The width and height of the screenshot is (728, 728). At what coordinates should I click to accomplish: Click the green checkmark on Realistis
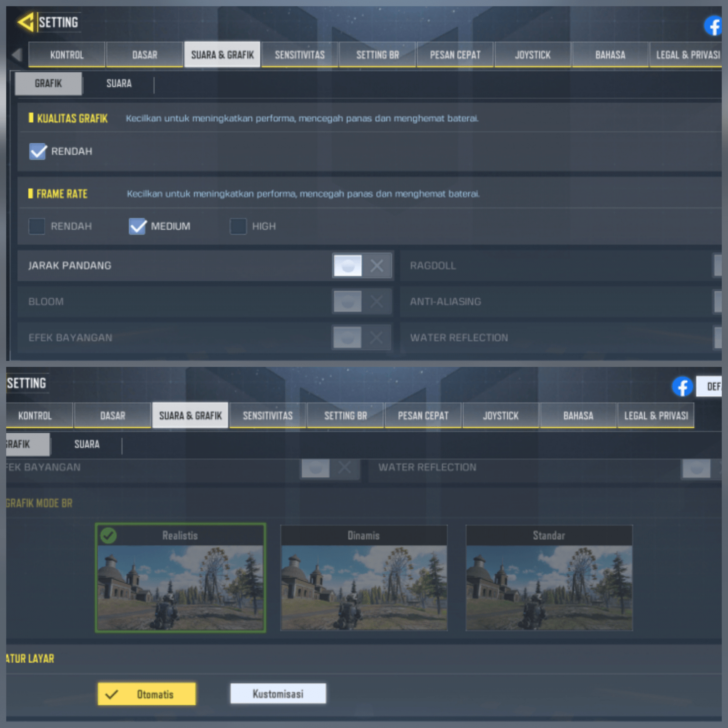coord(108,536)
